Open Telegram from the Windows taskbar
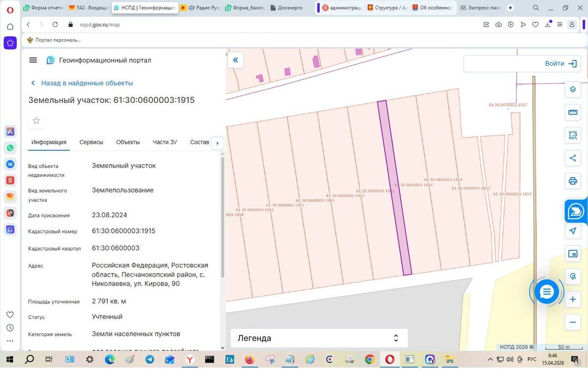The image size is (588, 381). (149, 359)
